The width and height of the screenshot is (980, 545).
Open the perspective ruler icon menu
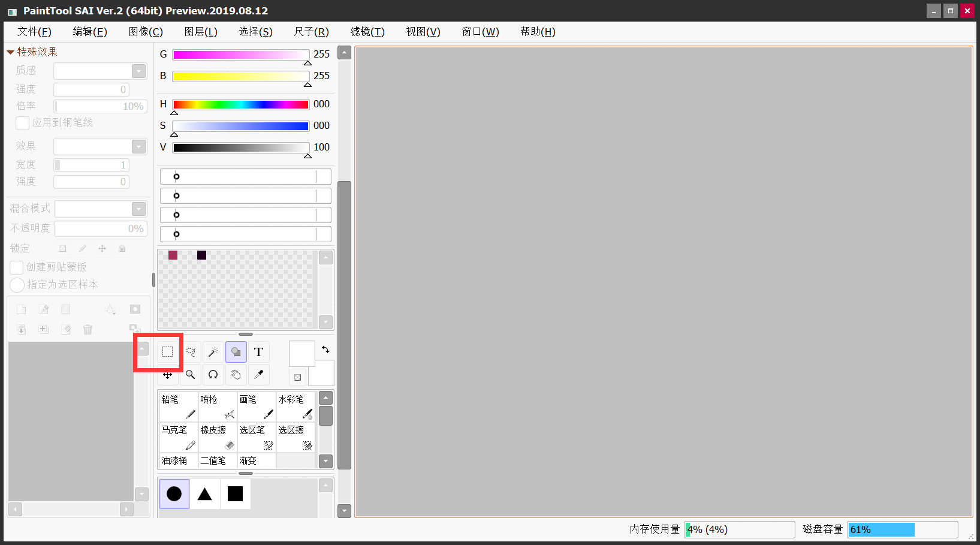pyautogui.click(x=110, y=309)
